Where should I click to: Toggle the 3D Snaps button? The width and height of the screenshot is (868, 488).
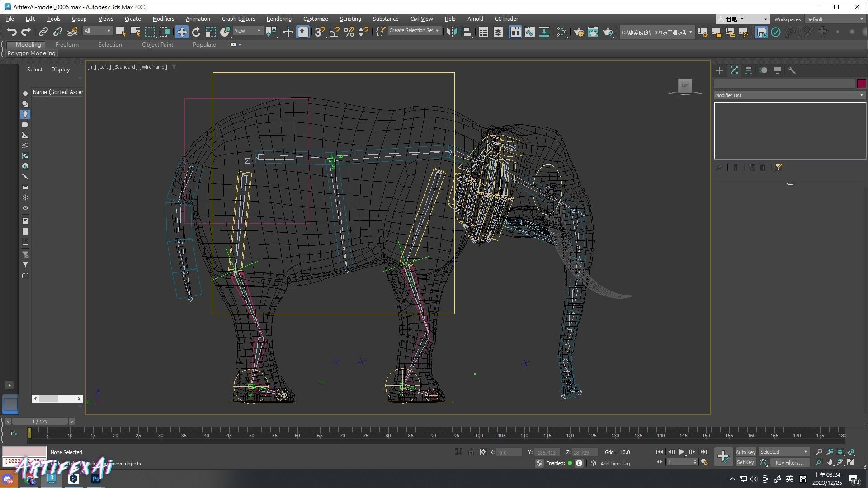[x=320, y=32]
